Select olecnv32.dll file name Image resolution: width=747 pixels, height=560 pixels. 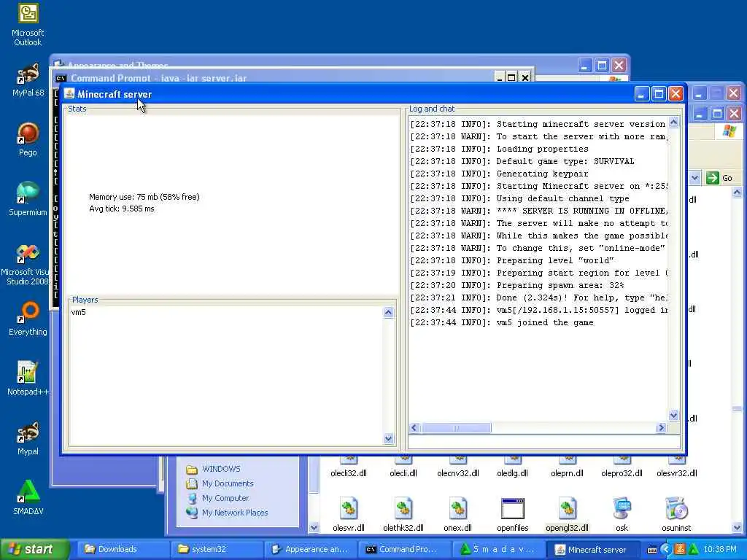pyautogui.click(x=458, y=473)
